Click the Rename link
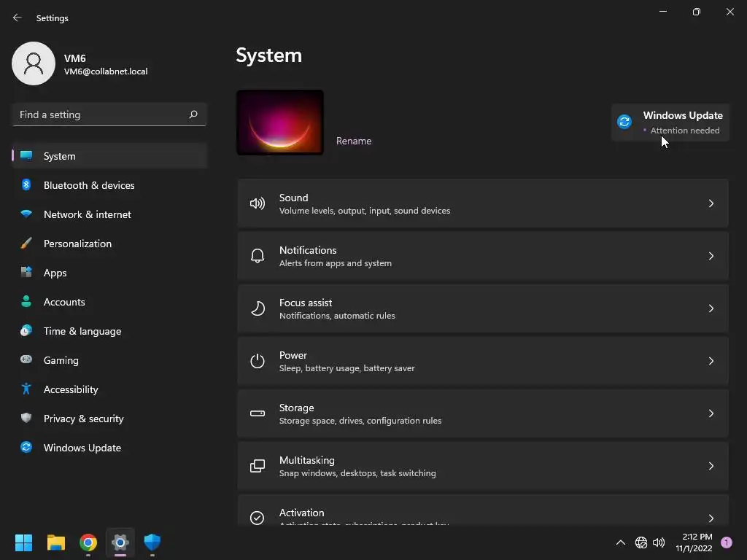The width and height of the screenshot is (747, 560). coord(354,141)
